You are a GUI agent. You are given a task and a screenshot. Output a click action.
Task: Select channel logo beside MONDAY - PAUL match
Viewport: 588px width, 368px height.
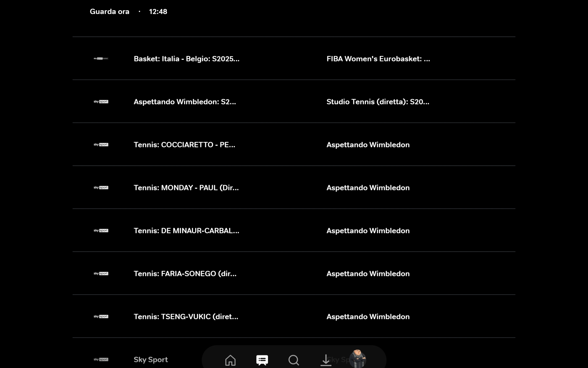pyautogui.click(x=101, y=187)
